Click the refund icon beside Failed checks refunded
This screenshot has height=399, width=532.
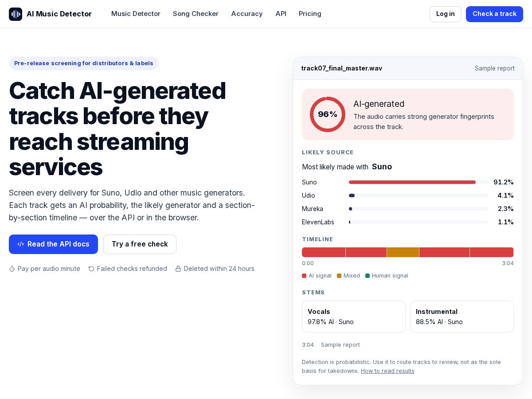[91, 269]
